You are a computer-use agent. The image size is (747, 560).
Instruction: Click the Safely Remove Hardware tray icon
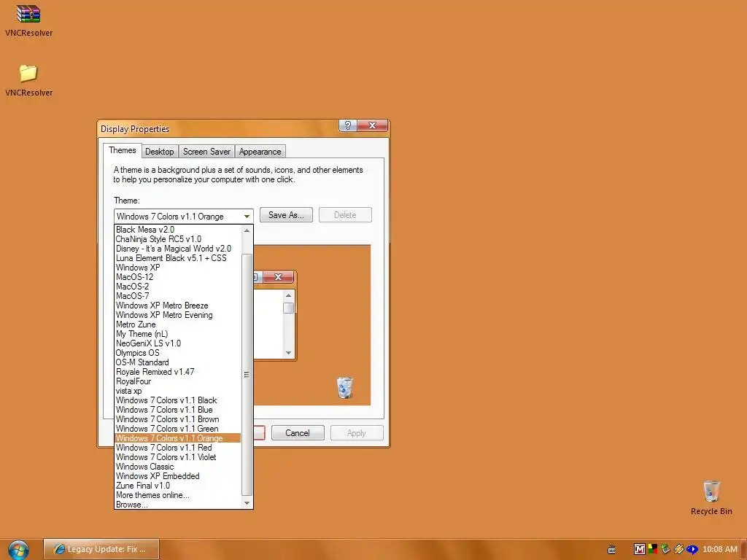(665, 549)
